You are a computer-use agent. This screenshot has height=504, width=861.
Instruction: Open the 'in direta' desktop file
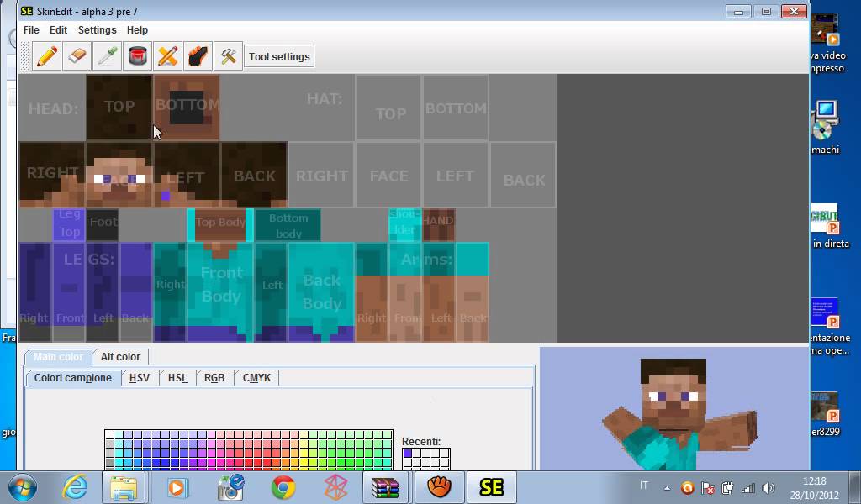(x=830, y=227)
